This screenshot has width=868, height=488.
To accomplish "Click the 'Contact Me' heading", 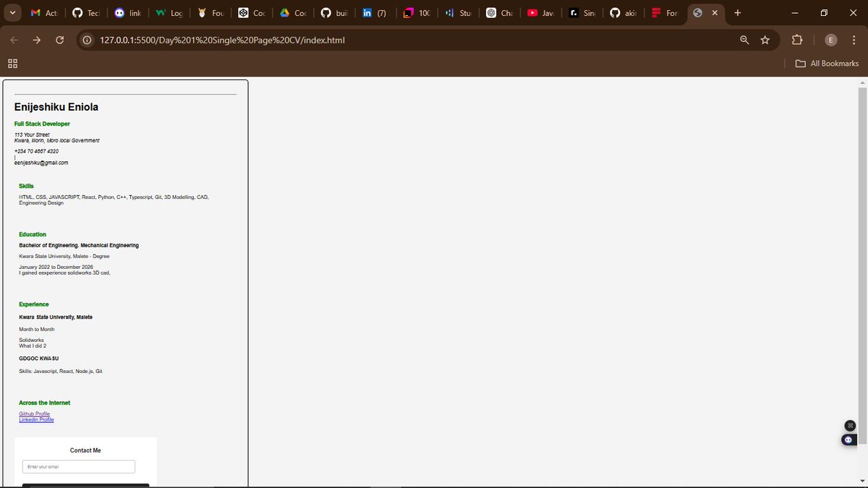I will [85, 450].
